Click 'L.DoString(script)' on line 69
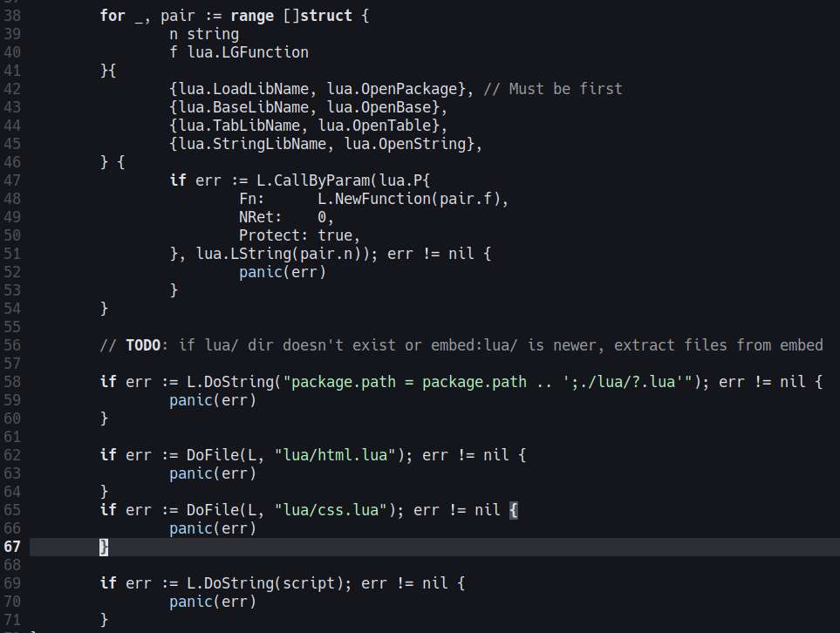This screenshot has height=633, width=840. [265, 583]
